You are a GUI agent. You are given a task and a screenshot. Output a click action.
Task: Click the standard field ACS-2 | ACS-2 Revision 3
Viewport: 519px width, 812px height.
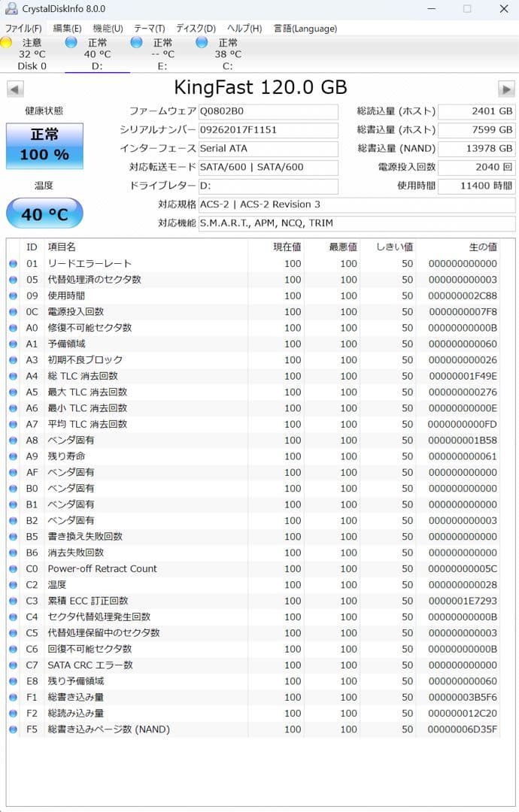[357, 205]
